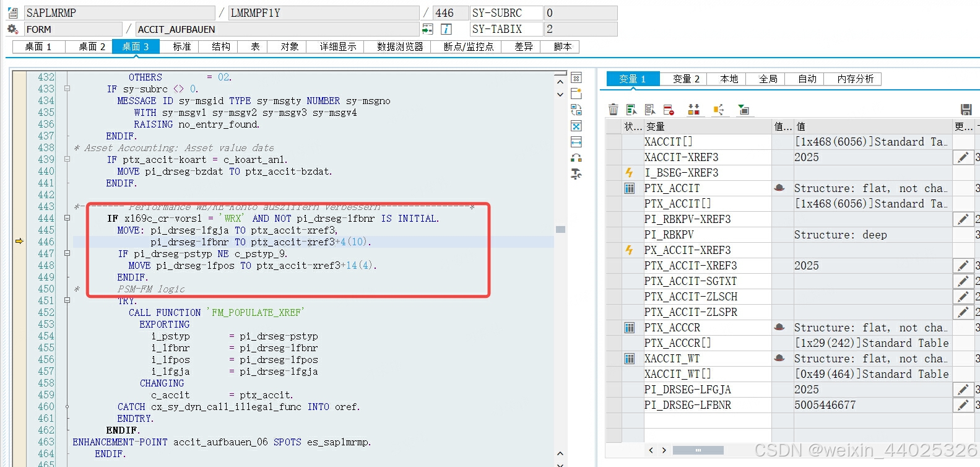The image size is (980, 467).
Task: Click the pencil edit icon for the PTX_ACCIT-SGTXT row
Action: click(963, 281)
